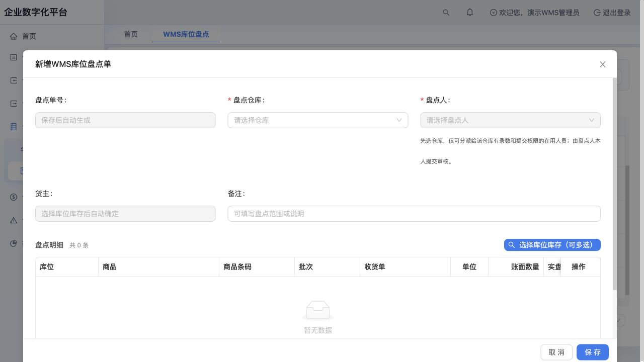This screenshot has height=362, width=644.
Task: Click 取消 to cancel the dialog
Action: tap(556, 352)
